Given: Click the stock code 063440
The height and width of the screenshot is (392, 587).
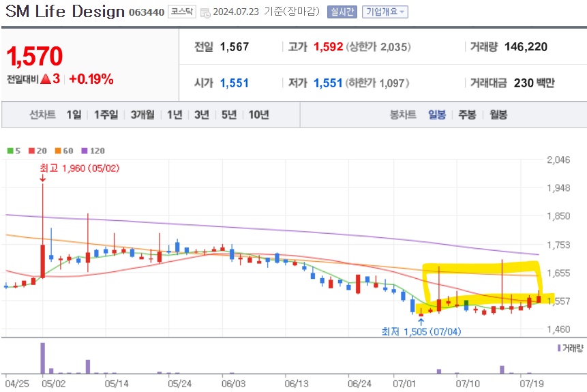Looking at the screenshot, I should tap(147, 12).
